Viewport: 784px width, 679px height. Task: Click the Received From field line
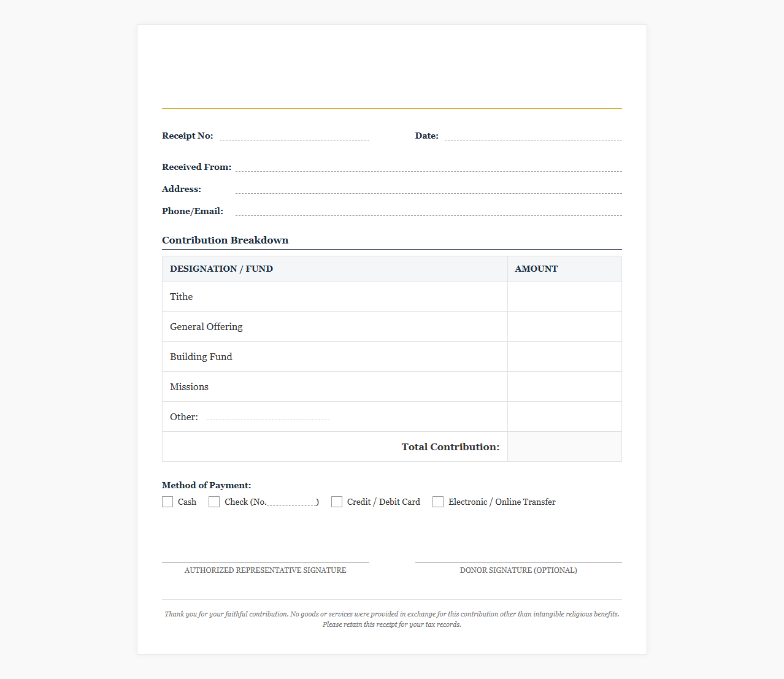(429, 167)
